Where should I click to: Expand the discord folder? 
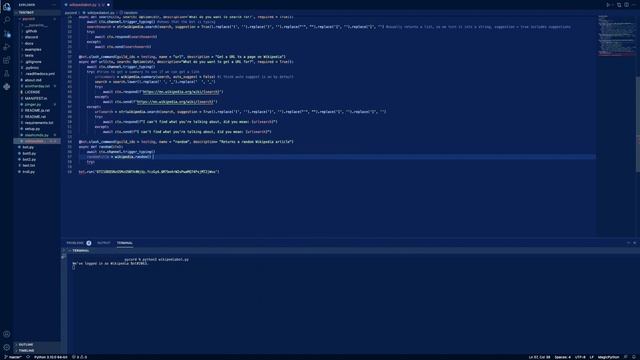[x=31, y=37]
